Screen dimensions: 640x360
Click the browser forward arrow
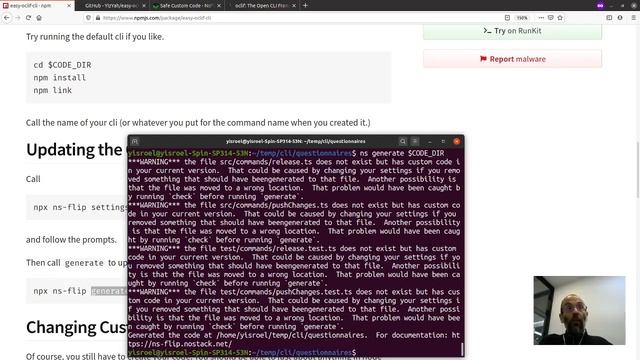(18, 18)
